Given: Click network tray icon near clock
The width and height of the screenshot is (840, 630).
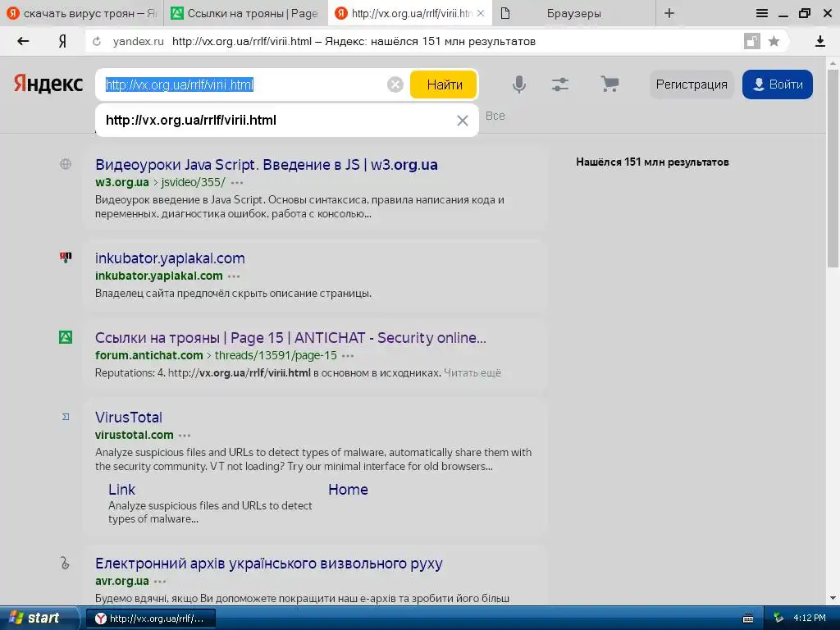Looking at the screenshot, I should tap(778, 619).
